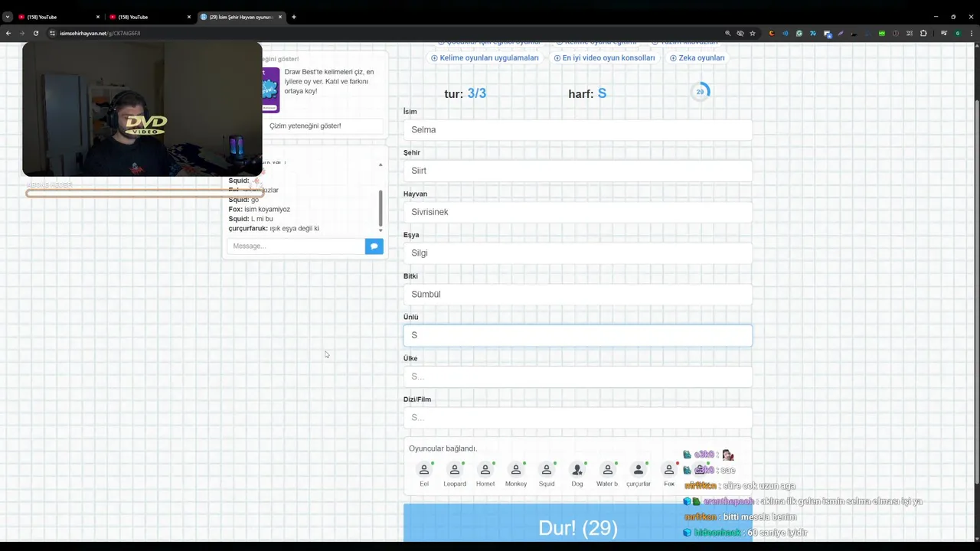
Task: Click the Leopard player avatar
Action: (x=455, y=470)
